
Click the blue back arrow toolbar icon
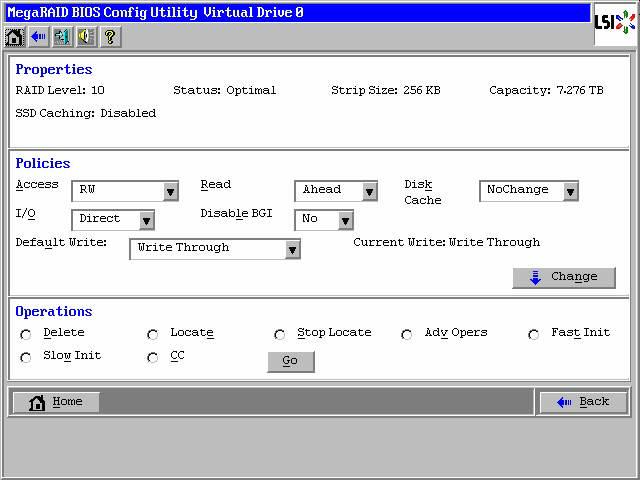tap(38, 38)
